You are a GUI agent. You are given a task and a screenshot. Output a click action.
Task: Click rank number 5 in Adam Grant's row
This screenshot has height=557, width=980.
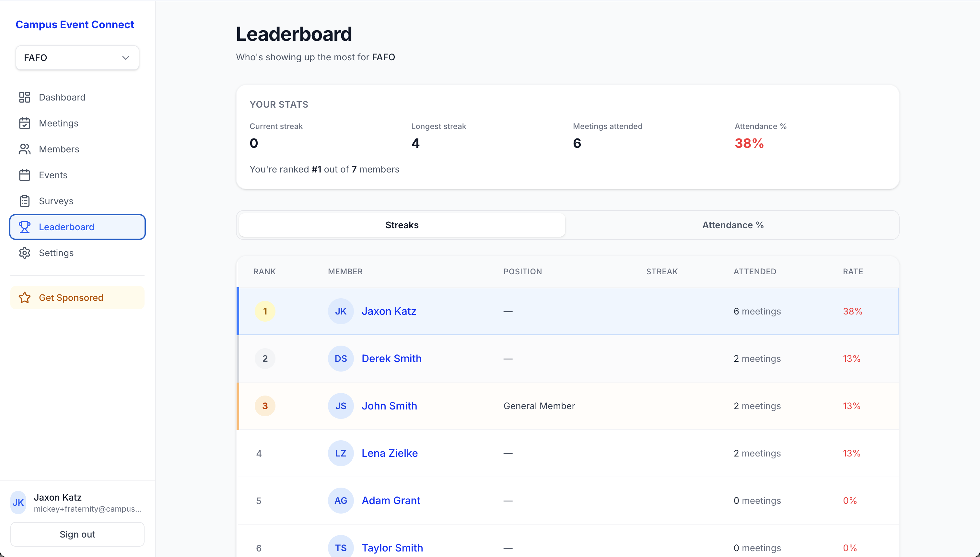click(259, 501)
